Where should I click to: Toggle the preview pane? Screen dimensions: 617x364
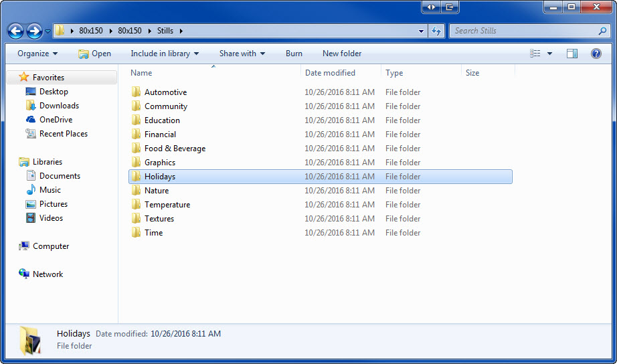pos(572,54)
